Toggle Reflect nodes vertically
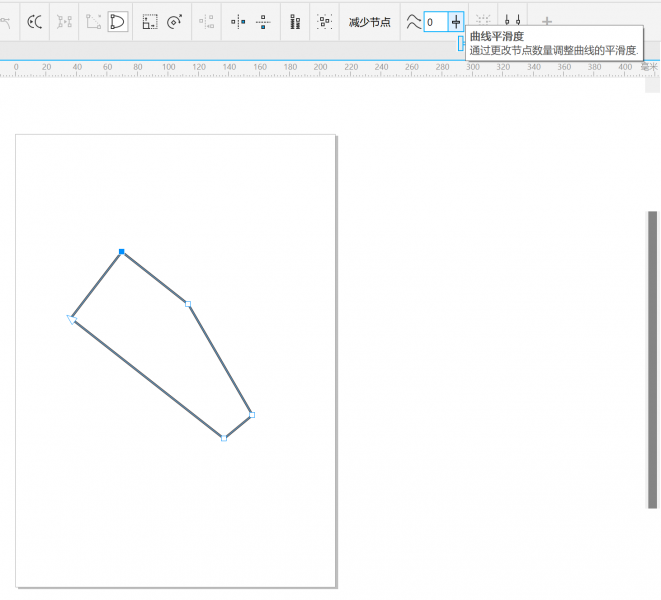 263,21
